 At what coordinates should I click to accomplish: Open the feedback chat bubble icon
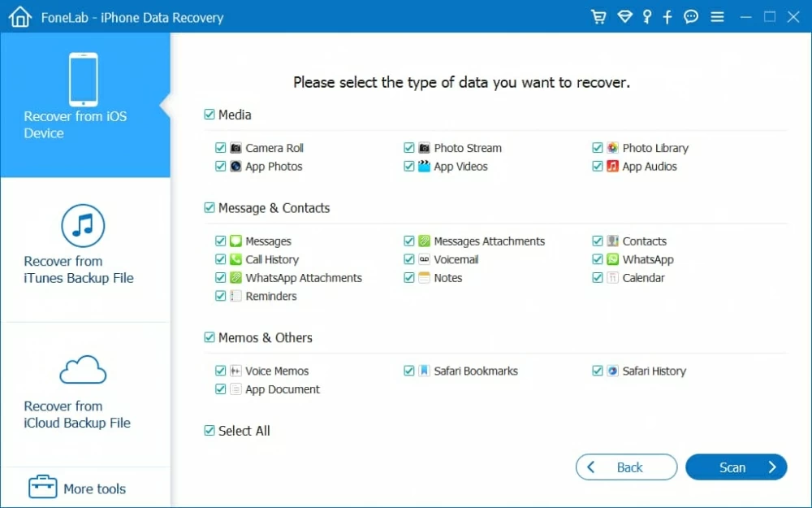[690, 16]
